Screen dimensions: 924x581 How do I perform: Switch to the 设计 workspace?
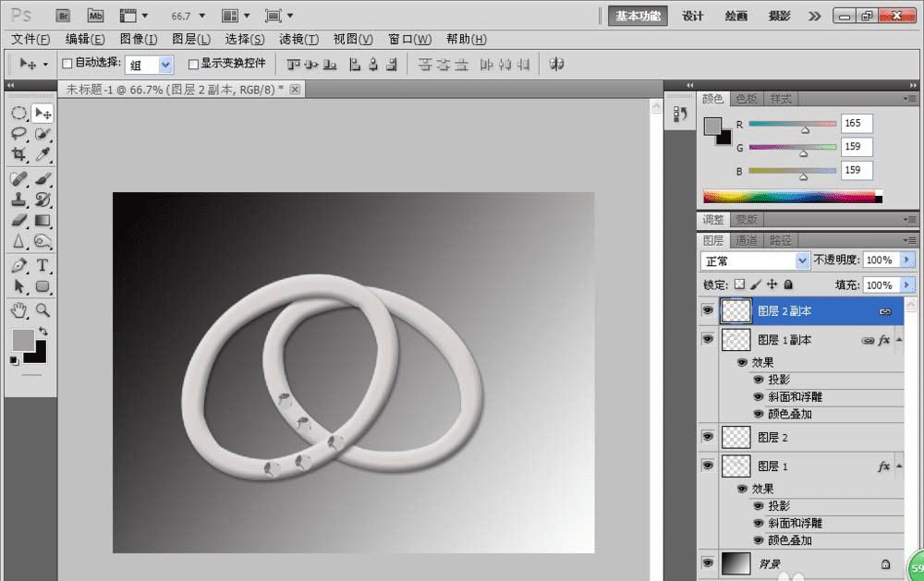693,16
